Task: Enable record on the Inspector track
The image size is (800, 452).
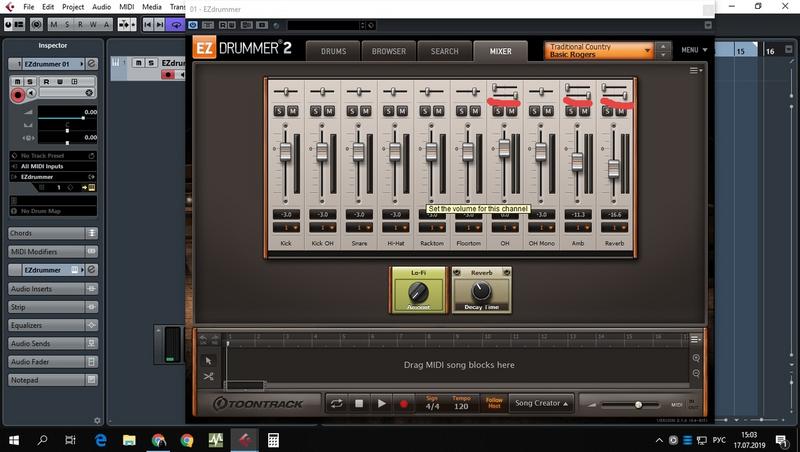Action: [18, 95]
